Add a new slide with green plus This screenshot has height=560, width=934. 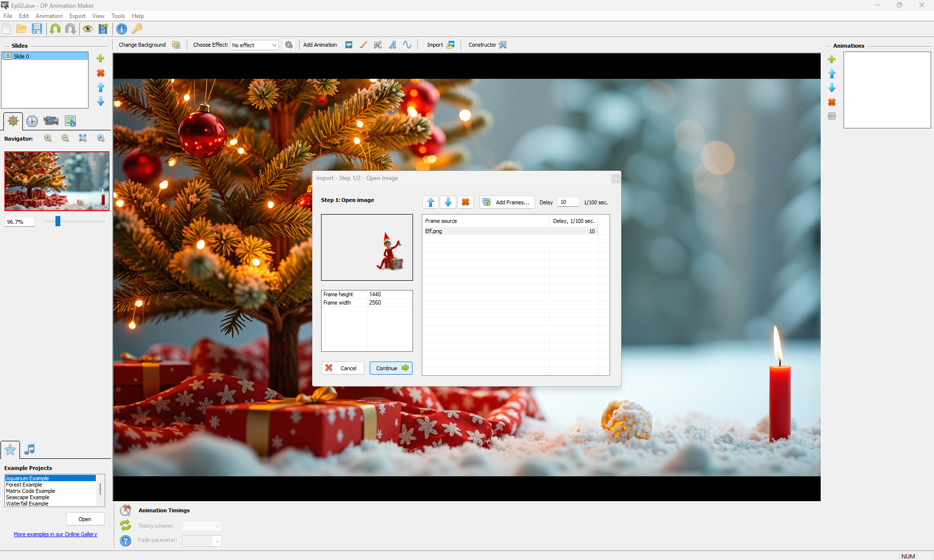click(101, 58)
